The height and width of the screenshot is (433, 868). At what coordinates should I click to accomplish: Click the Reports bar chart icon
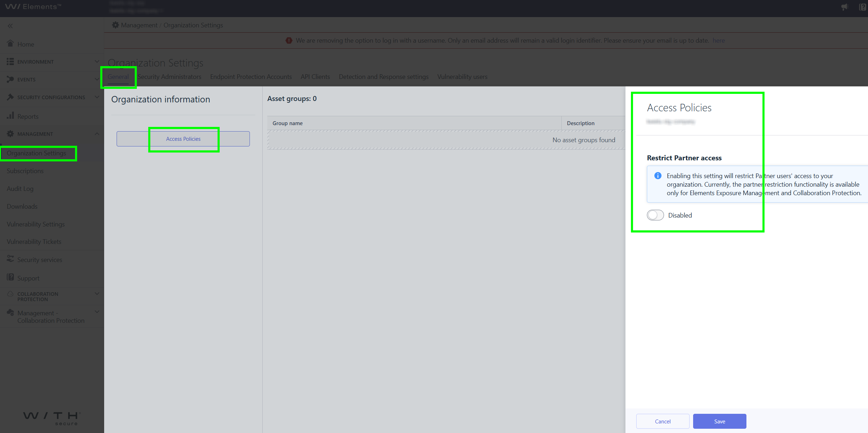10,116
